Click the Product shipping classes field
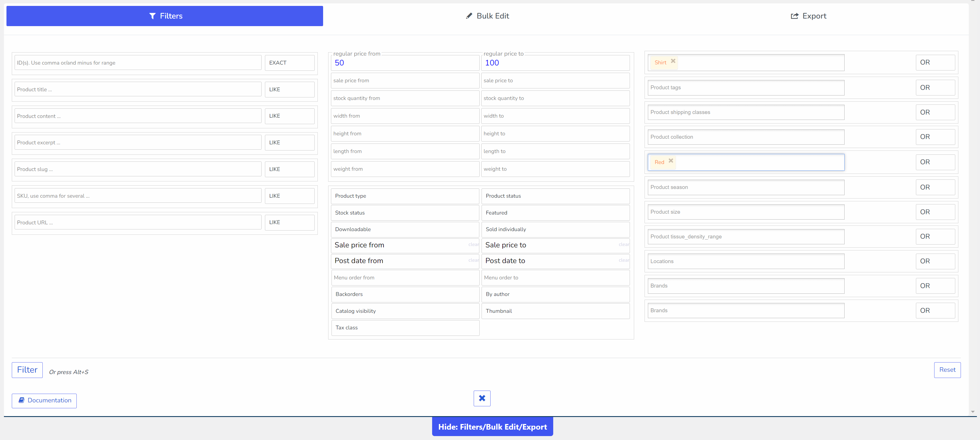980x440 pixels. click(746, 112)
